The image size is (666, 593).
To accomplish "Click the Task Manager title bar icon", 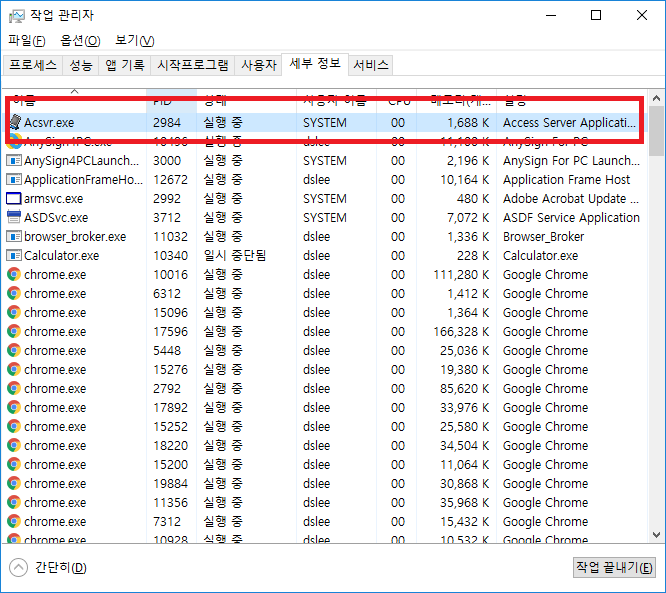I will [17, 16].
